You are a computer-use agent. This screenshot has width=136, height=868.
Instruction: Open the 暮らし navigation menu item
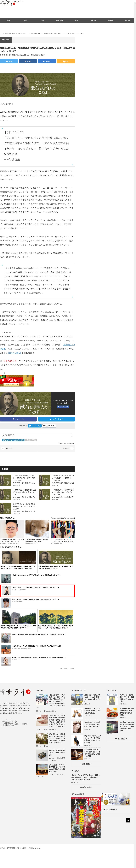point(93,21)
